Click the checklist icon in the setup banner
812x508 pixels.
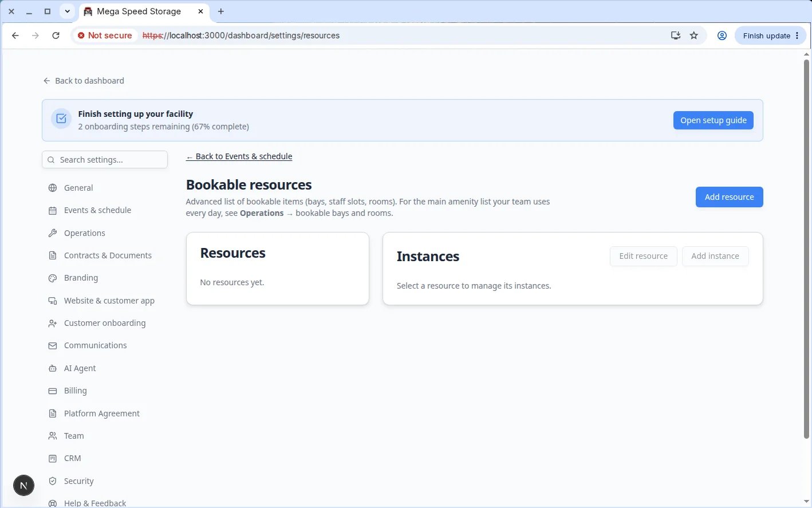click(x=61, y=119)
